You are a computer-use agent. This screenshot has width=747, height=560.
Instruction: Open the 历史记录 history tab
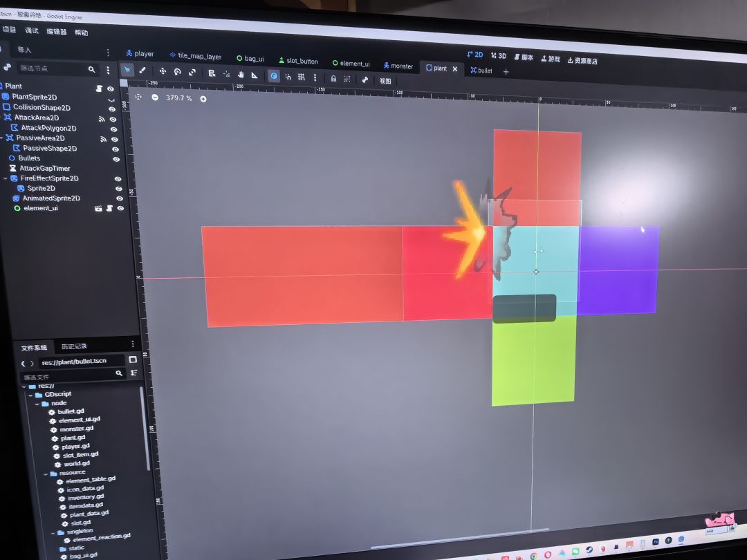(x=74, y=346)
